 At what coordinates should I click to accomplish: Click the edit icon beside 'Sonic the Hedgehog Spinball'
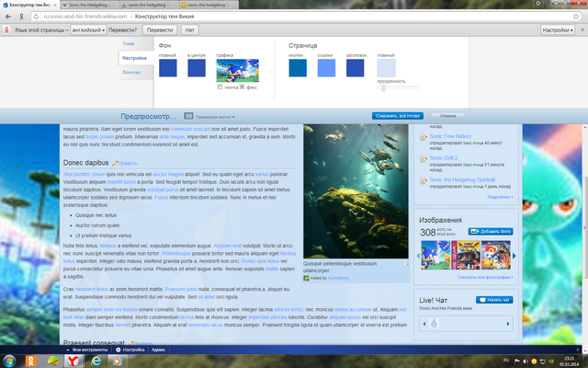[x=424, y=180]
